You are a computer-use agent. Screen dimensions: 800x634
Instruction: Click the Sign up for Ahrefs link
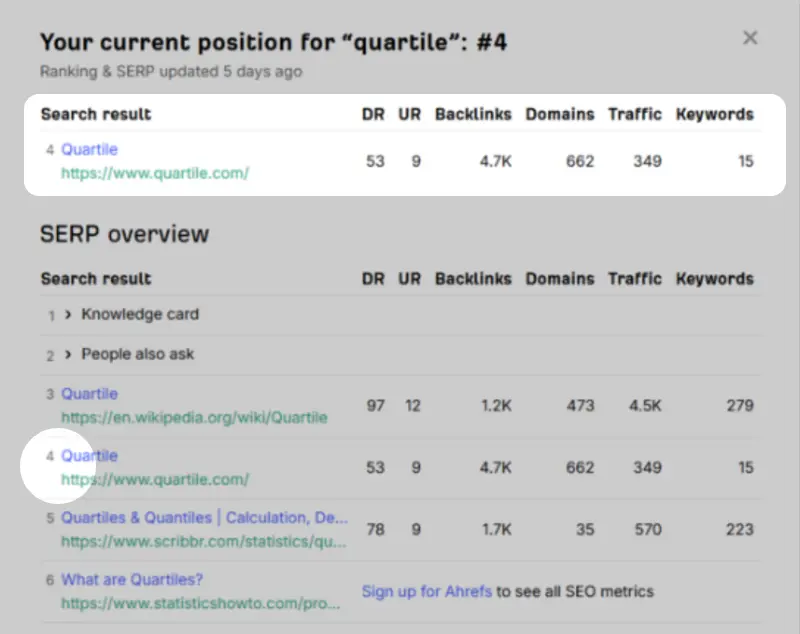click(x=426, y=591)
